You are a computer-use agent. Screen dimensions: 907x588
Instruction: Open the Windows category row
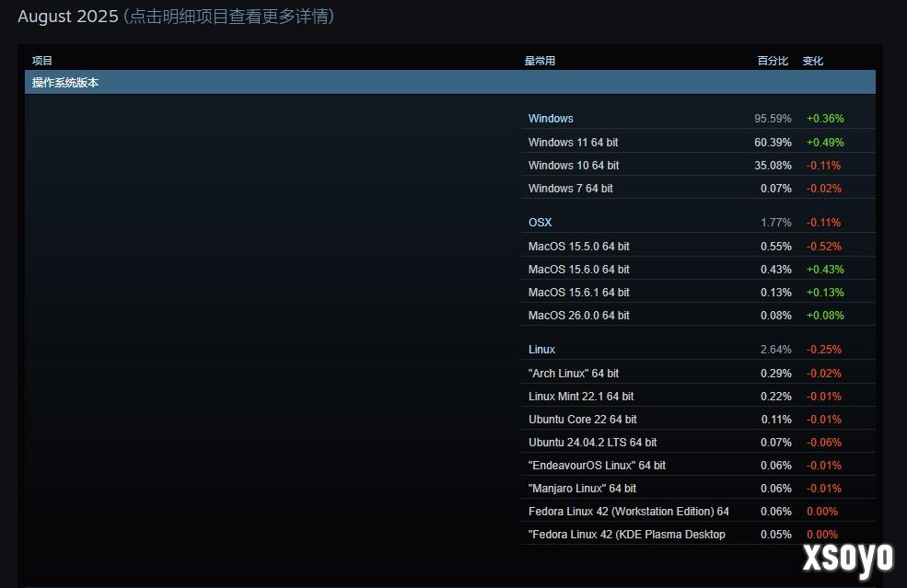point(698,119)
